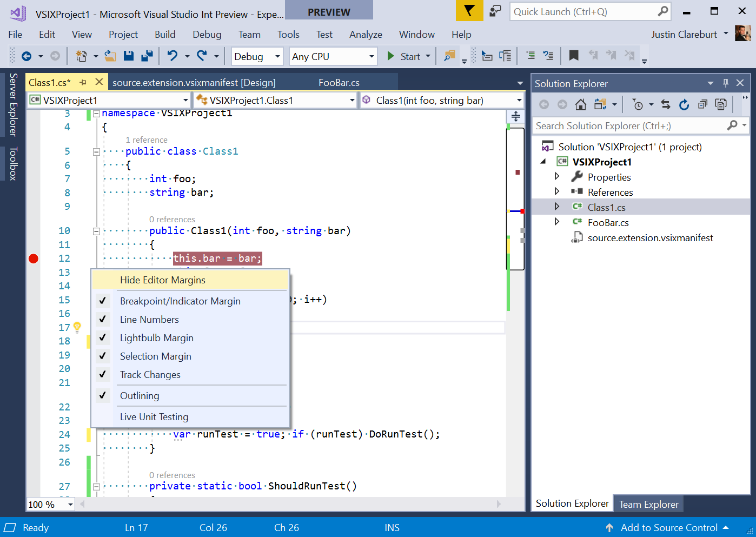Select Hide Editor Margins menu entry
Viewport: 756px width, 537px height.
(x=190, y=280)
